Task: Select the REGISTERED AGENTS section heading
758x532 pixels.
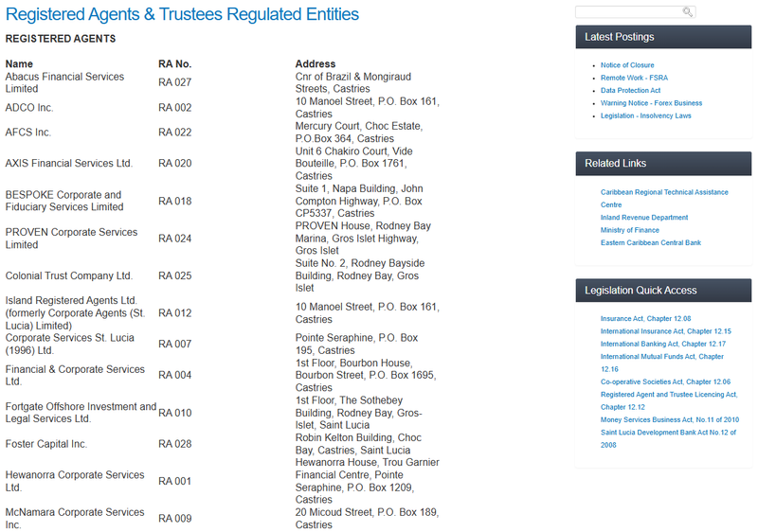Action: click(x=61, y=39)
